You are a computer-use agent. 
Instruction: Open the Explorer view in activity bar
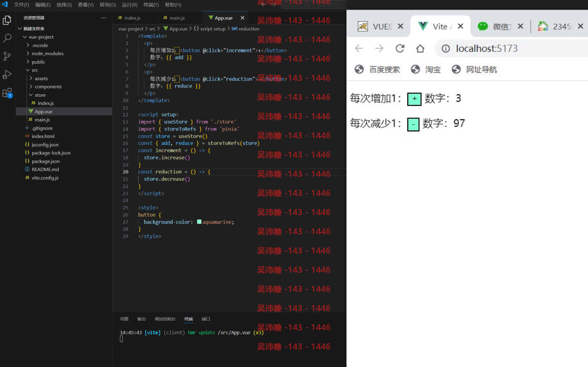pyautogui.click(x=7, y=20)
